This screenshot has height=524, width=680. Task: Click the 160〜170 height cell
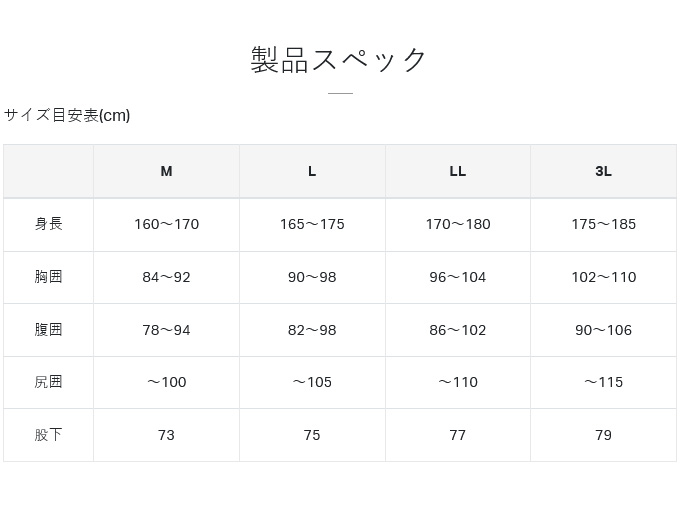click(166, 224)
